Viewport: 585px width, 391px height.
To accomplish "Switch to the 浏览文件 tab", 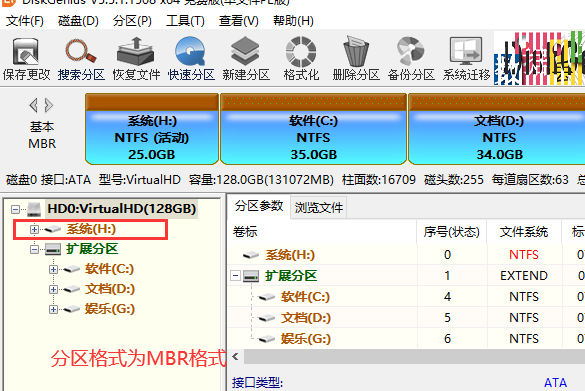I will [319, 208].
